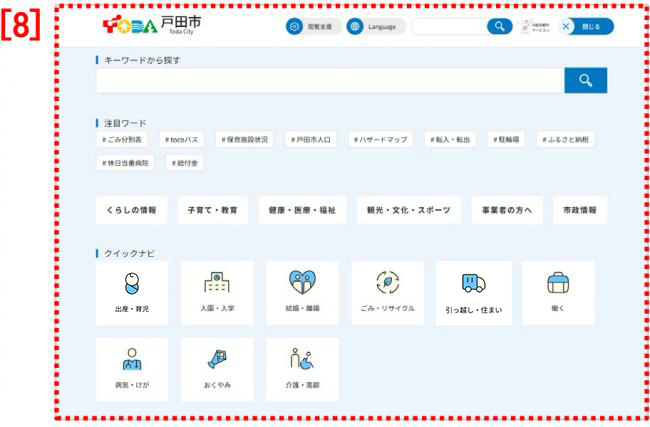Click the キーワードから探す search field
Image resolution: width=650 pixels, height=427 pixels.
tap(330, 81)
